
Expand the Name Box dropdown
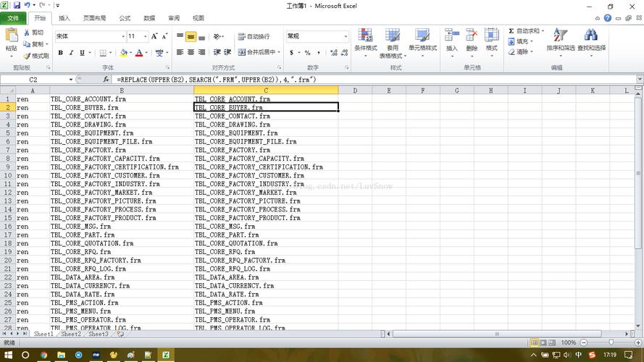click(71, 80)
